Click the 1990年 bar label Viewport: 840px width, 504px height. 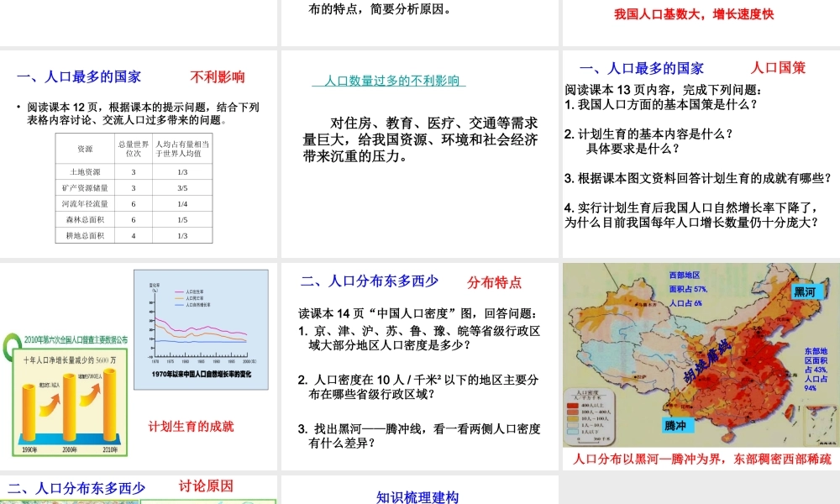point(29,449)
